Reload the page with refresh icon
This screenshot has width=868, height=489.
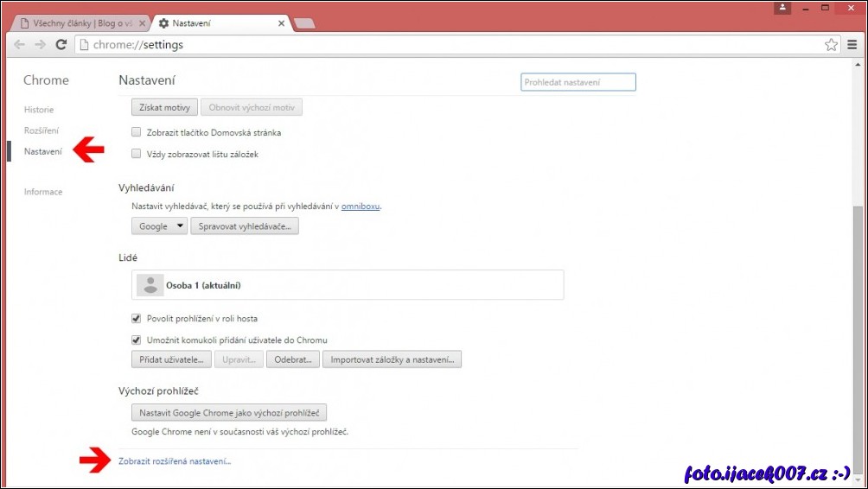(x=61, y=45)
